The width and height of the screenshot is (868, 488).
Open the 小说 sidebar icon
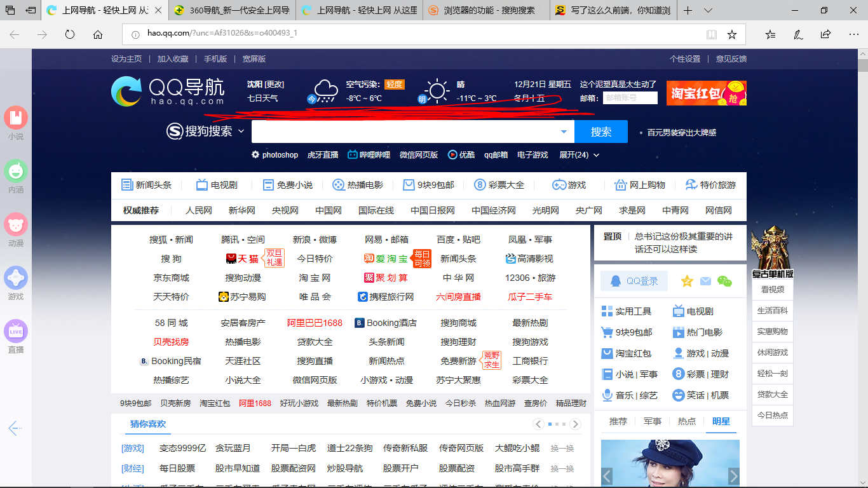(16, 118)
